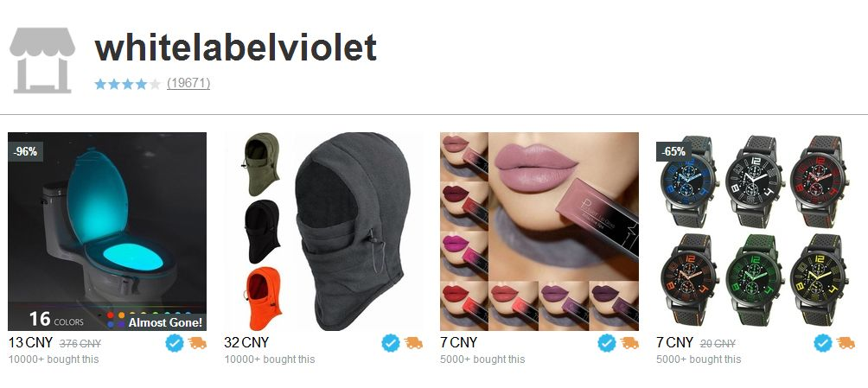Open the whitelabelviolet store title
Image resolution: width=868 pixels, height=388 pixels.
tap(236, 48)
